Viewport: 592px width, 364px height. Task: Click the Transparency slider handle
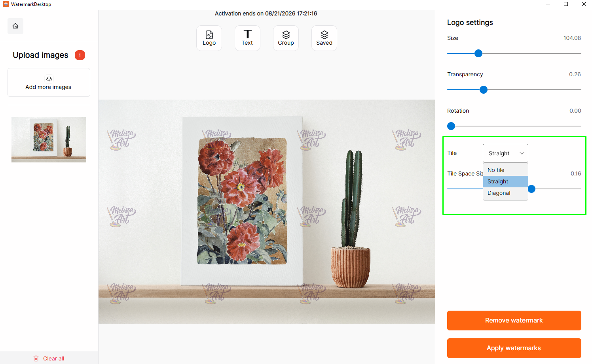click(x=484, y=90)
